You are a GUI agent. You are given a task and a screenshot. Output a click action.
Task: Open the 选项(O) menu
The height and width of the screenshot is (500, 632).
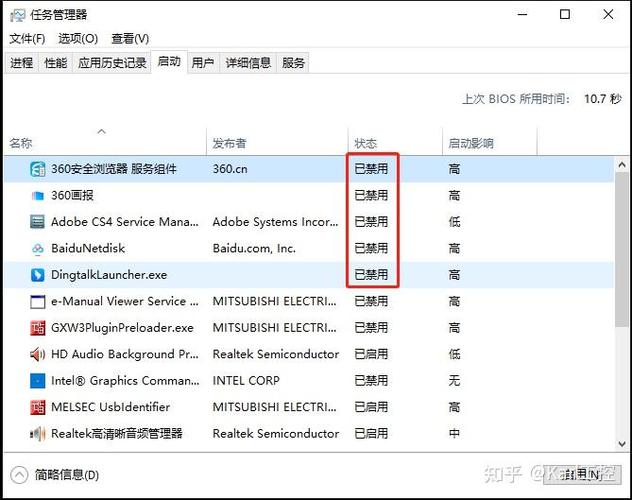click(x=78, y=39)
